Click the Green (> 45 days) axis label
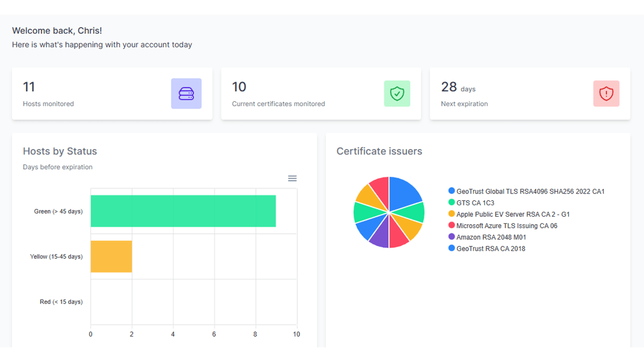Screen dimensions: 644x362 58,212
